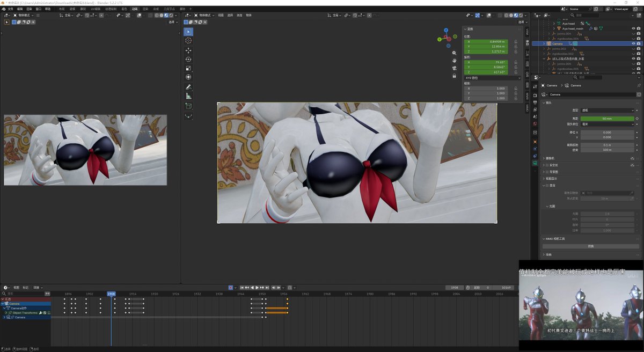
Task: Click the focal length 50 mm field
Action: pyautogui.click(x=608, y=119)
